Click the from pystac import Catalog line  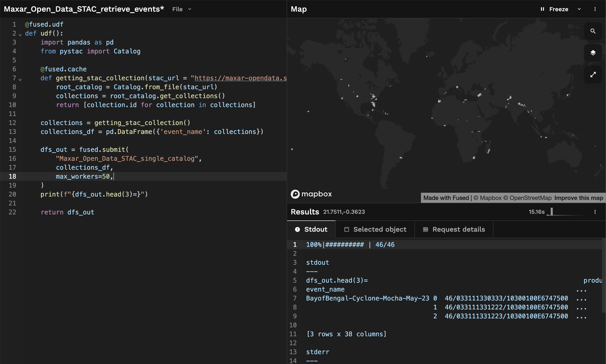point(91,51)
